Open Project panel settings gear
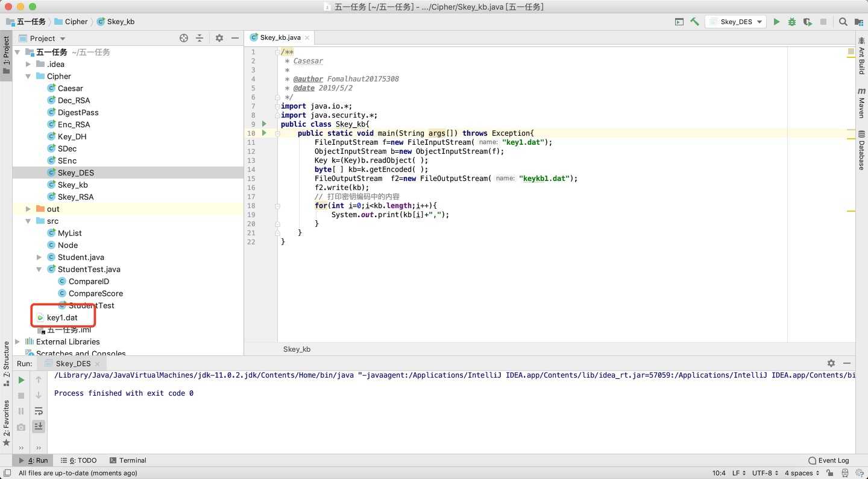The height and width of the screenshot is (479, 868). 219,38
